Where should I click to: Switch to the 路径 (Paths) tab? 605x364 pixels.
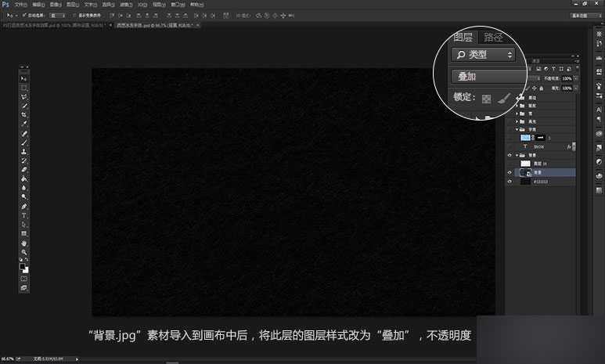[493, 37]
